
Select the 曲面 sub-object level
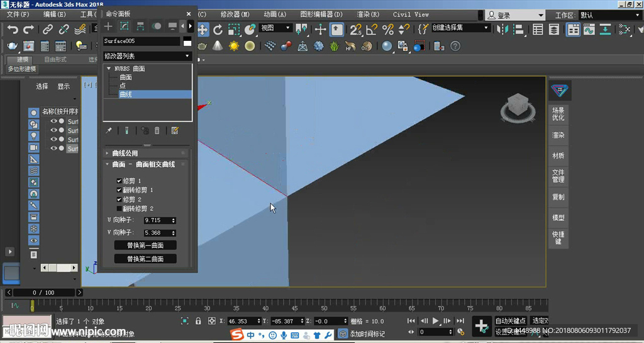[x=126, y=77]
